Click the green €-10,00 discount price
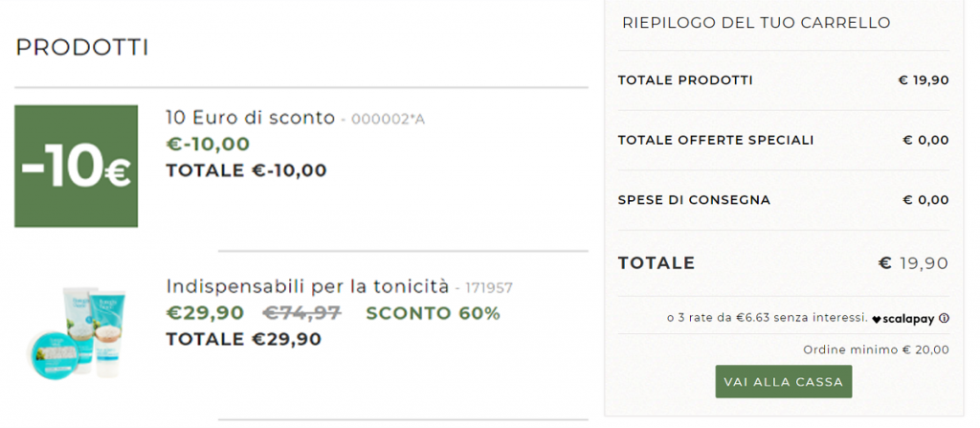 208,145
